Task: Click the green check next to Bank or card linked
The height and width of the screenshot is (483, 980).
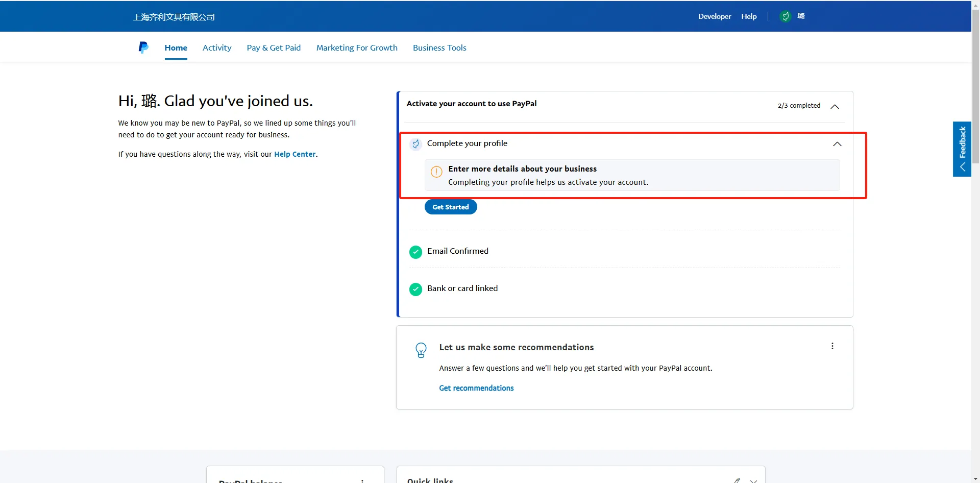Action: point(415,289)
